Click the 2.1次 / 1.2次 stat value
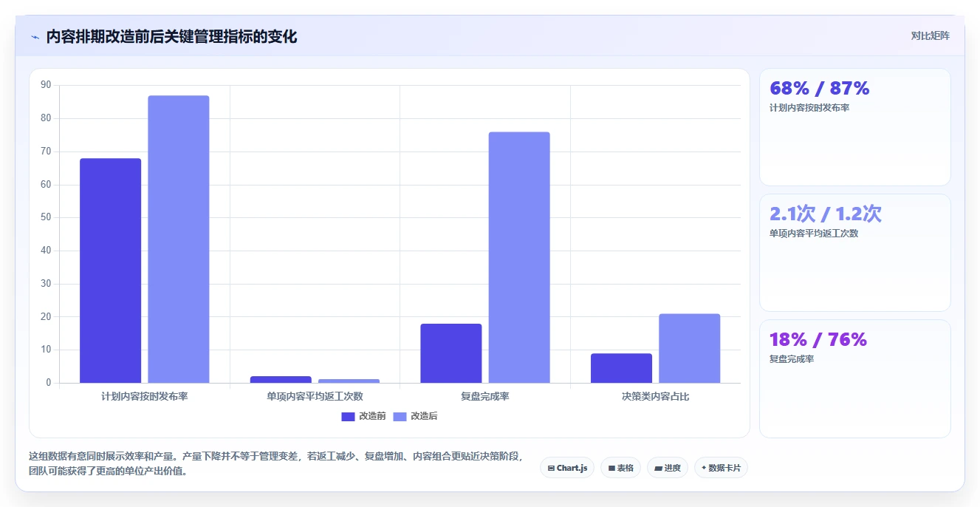 pyautogui.click(x=825, y=214)
